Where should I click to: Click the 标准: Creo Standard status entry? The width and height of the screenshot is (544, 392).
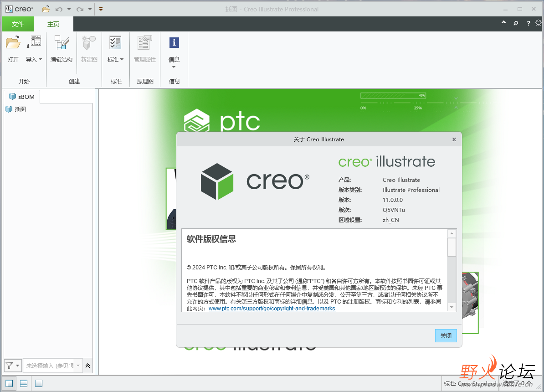(x=470, y=384)
